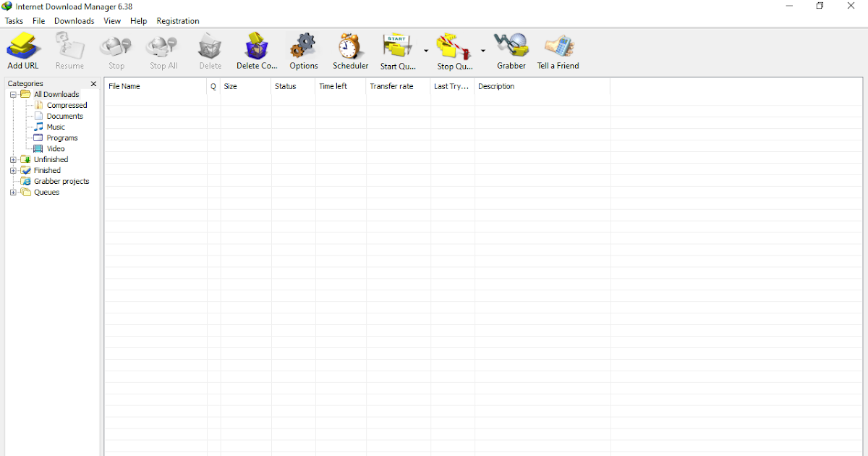Select Grabber projects in tree
Image resolution: width=868 pixels, height=456 pixels.
coord(61,181)
